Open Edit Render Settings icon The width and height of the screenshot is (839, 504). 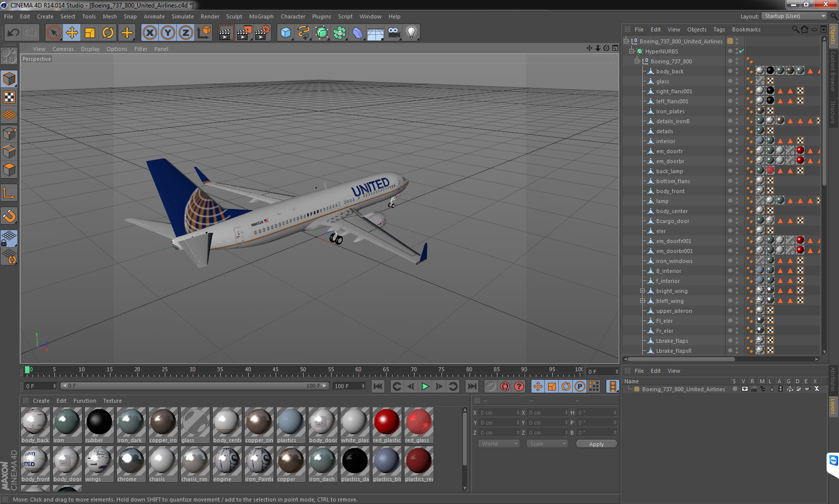pos(262,33)
